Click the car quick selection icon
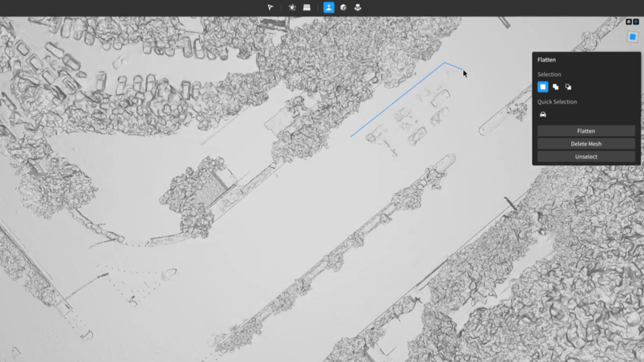 click(x=543, y=115)
